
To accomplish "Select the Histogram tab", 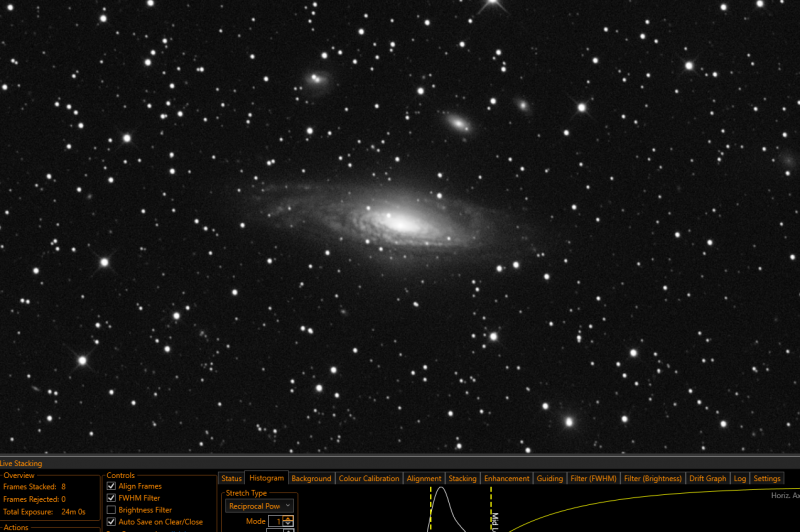I will (x=266, y=478).
